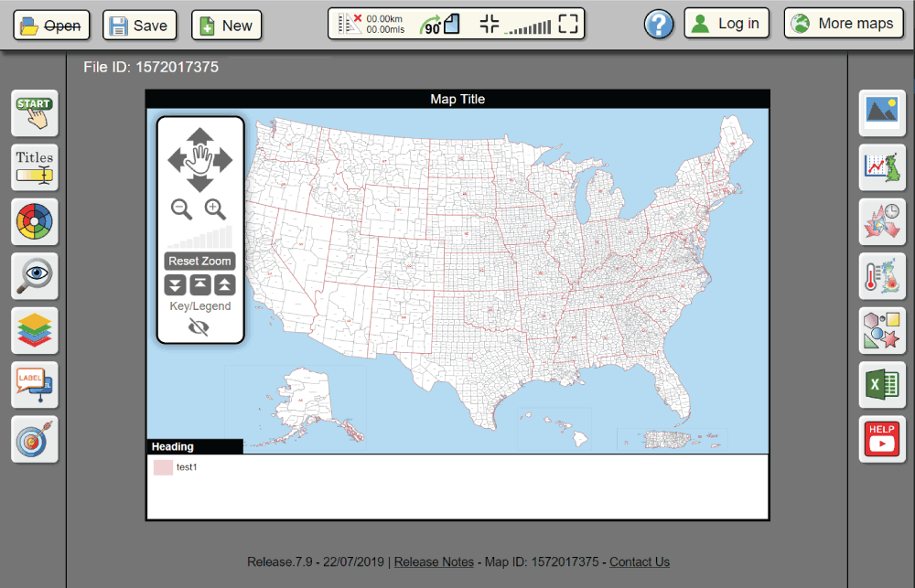Viewport: 915px width, 588px height.
Task: Select the Label tool
Action: 34,384
